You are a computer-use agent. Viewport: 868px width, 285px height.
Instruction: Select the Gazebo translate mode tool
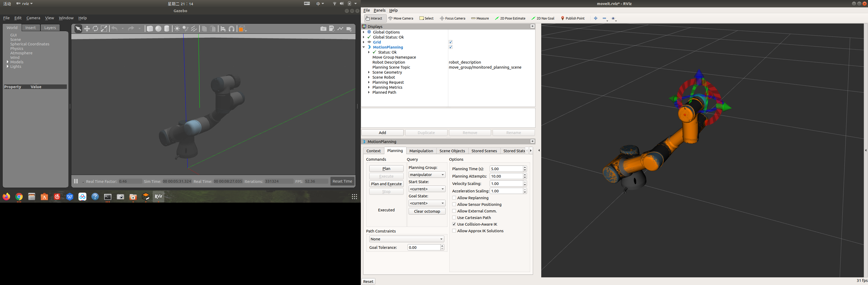(87, 29)
